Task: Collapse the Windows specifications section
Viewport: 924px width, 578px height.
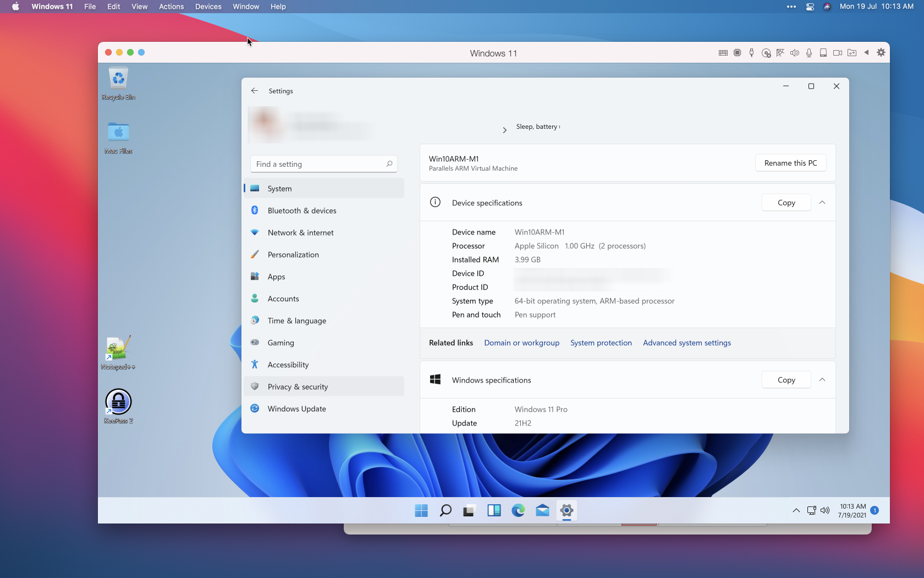Action: click(x=822, y=380)
